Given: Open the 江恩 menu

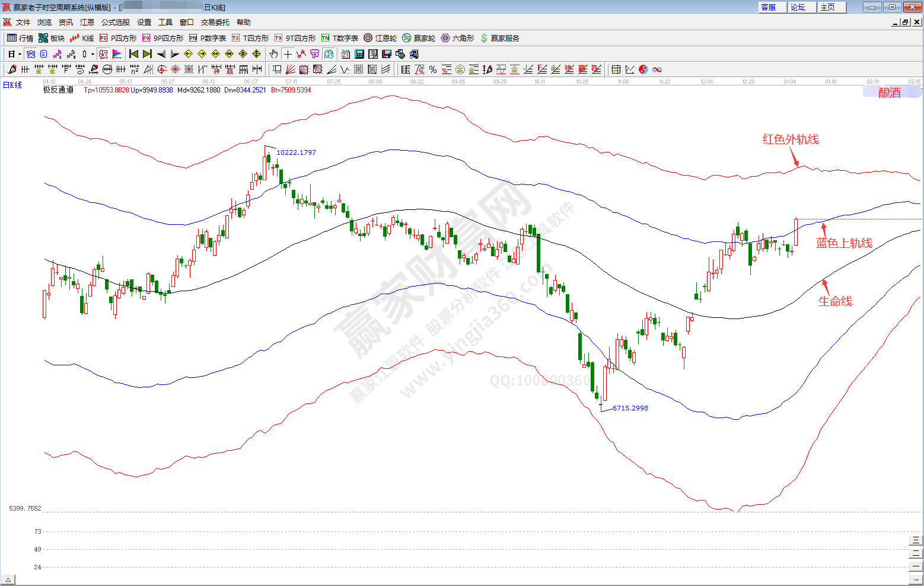Looking at the screenshot, I should [87, 23].
